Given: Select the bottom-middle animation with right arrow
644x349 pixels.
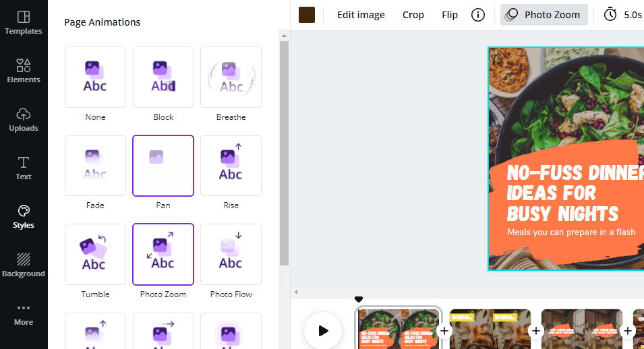Looking at the screenshot, I should pyautogui.click(x=163, y=331).
